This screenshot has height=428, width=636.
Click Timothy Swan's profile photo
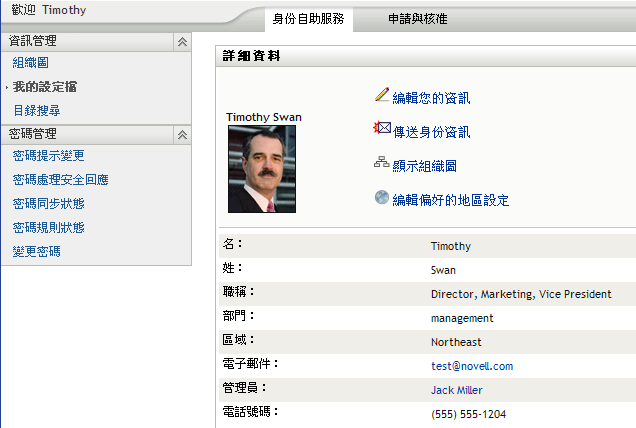pyautogui.click(x=262, y=169)
